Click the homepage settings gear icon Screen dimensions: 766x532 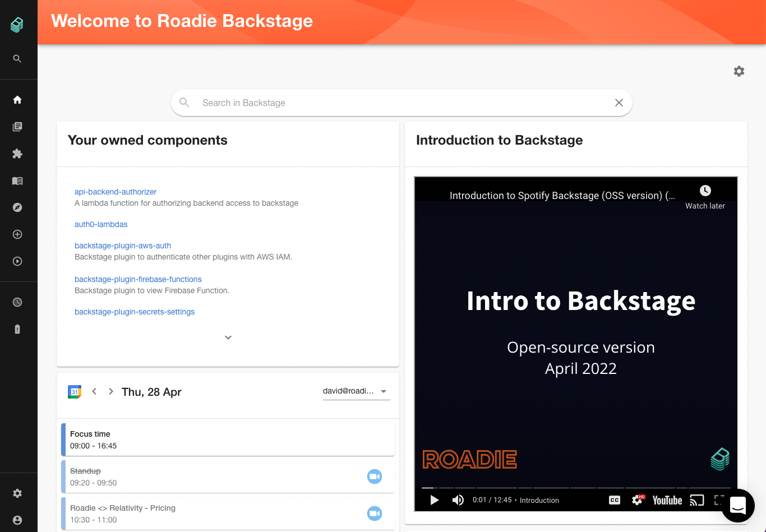[739, 71]
